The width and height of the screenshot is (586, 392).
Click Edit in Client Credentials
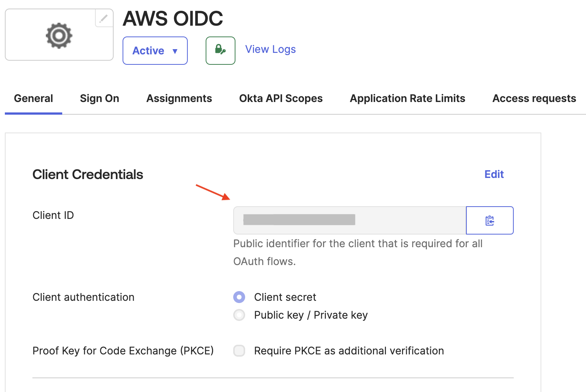point(494,174)
